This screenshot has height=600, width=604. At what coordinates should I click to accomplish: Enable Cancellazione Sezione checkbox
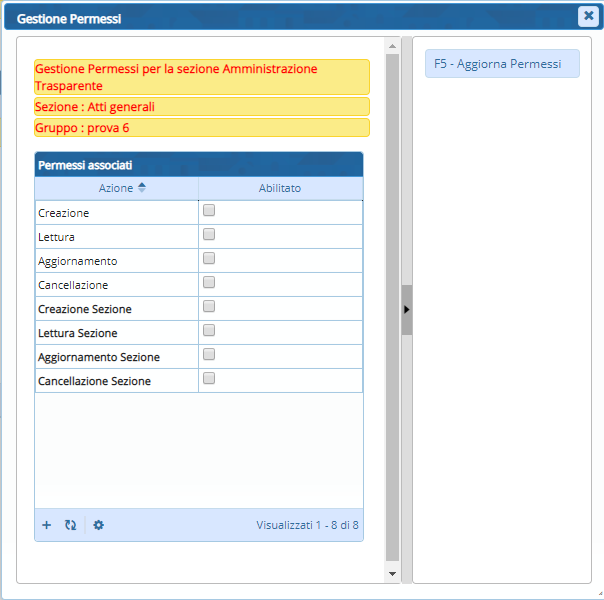(x=209, y=379)
